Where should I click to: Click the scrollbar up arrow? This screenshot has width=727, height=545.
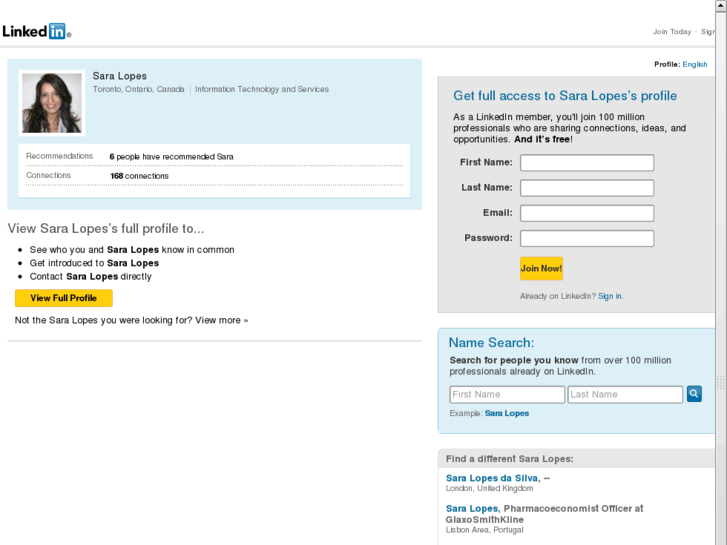(721, 6)
